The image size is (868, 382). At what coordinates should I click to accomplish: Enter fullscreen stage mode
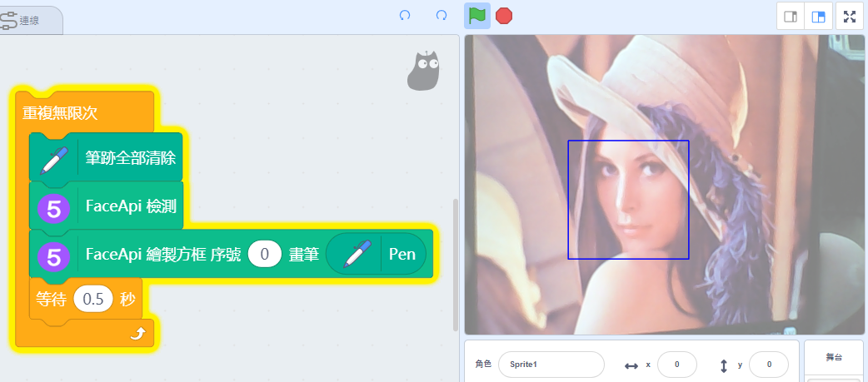849,17
